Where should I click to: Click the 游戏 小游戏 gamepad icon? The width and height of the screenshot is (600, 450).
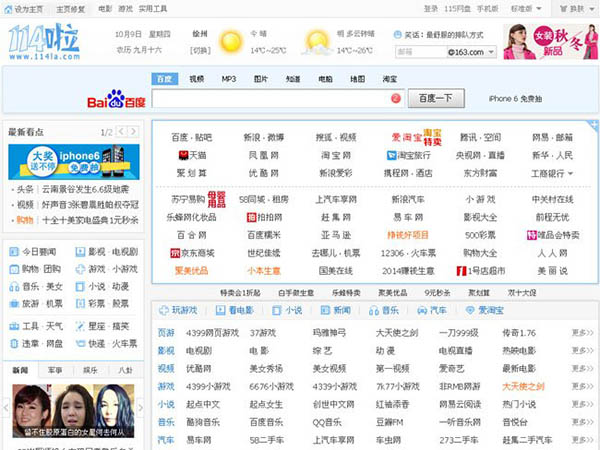(x=80, y=269)
